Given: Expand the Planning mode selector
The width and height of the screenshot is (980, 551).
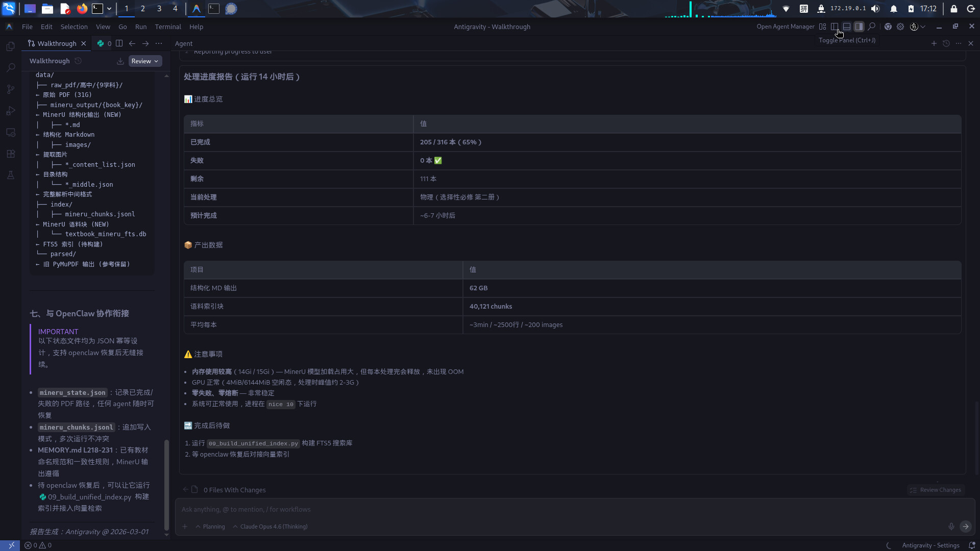Looking at the screenshot, I should pos(210,527).
